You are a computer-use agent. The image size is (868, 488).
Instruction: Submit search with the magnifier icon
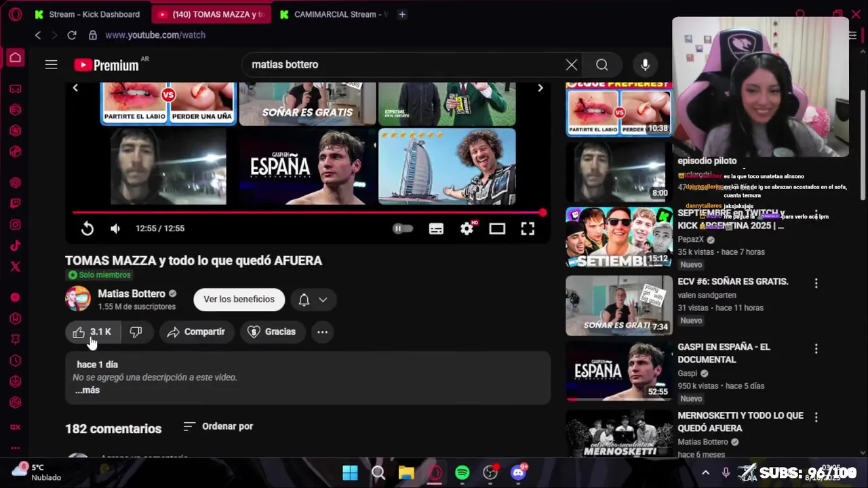[x=601, y=64]
